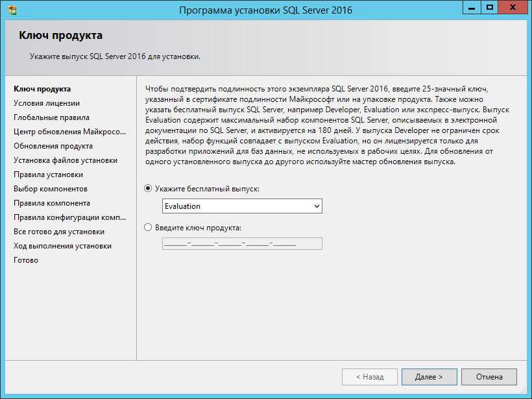Viewport: 532px width, 399px height.
Task: Go to Выбор компонентов step
Action: [50, 189]
